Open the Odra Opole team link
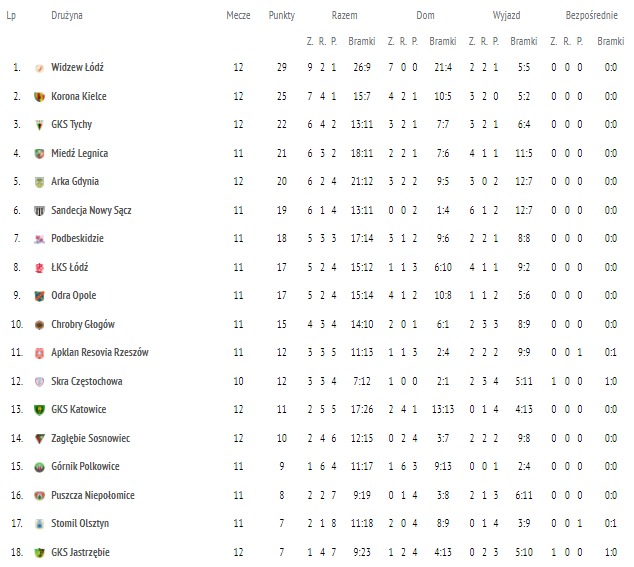The image size is (634, 567). click(x=73, y=296)
